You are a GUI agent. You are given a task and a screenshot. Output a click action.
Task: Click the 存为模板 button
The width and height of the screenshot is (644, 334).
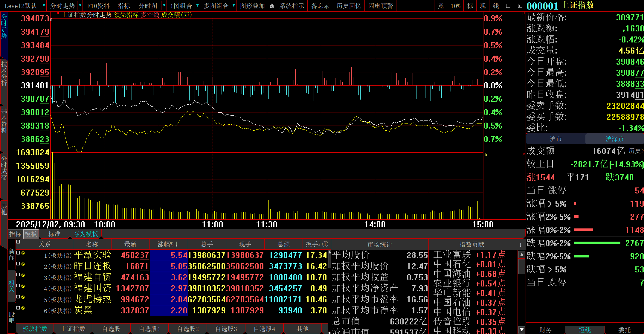tap(86, 234)
